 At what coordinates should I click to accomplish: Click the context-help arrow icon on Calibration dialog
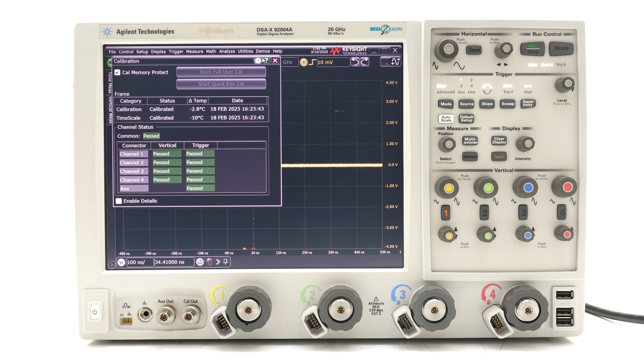(266, 61)
